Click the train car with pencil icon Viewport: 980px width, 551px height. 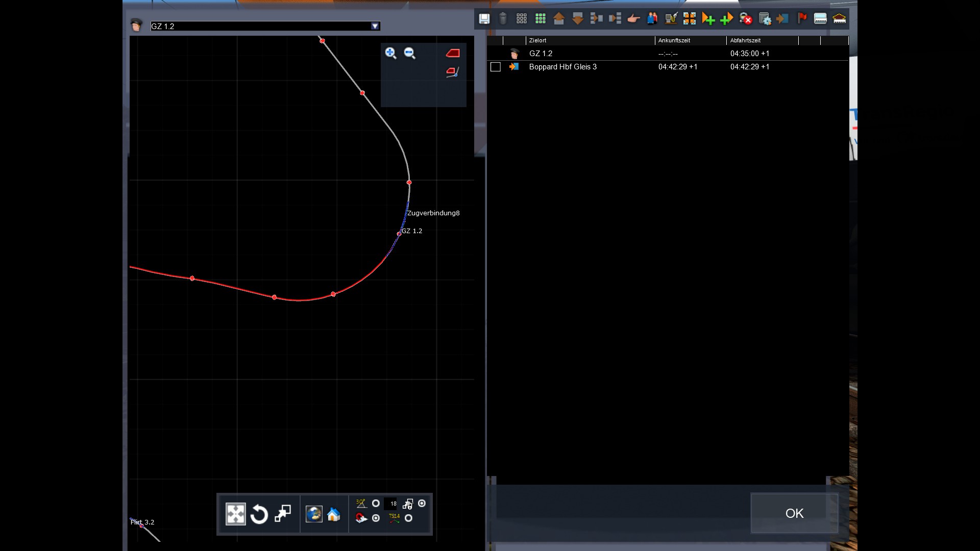click(x=453, y=72)
